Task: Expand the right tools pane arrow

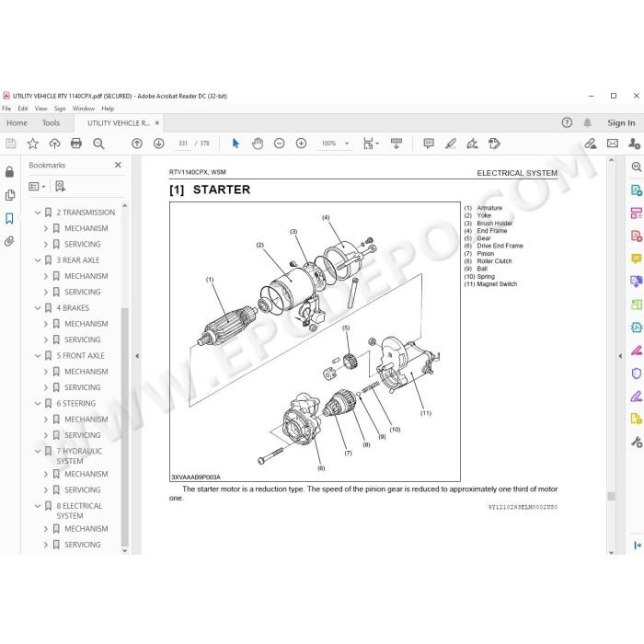Action: tap(620, 356)
